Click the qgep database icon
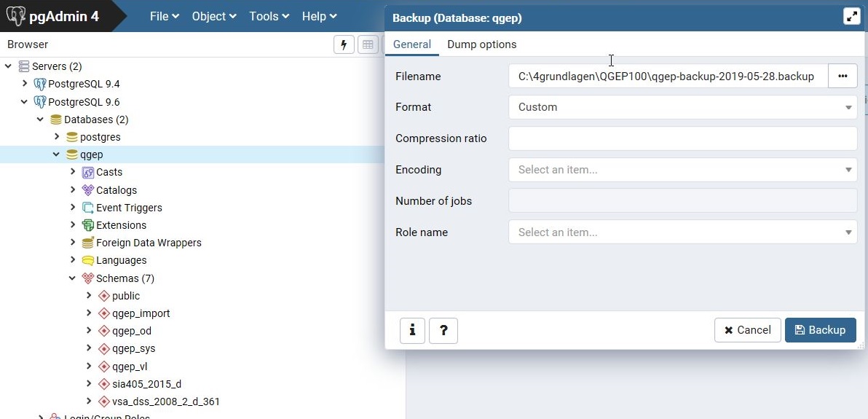Screen dimensions: 868x419 [72, 154]
